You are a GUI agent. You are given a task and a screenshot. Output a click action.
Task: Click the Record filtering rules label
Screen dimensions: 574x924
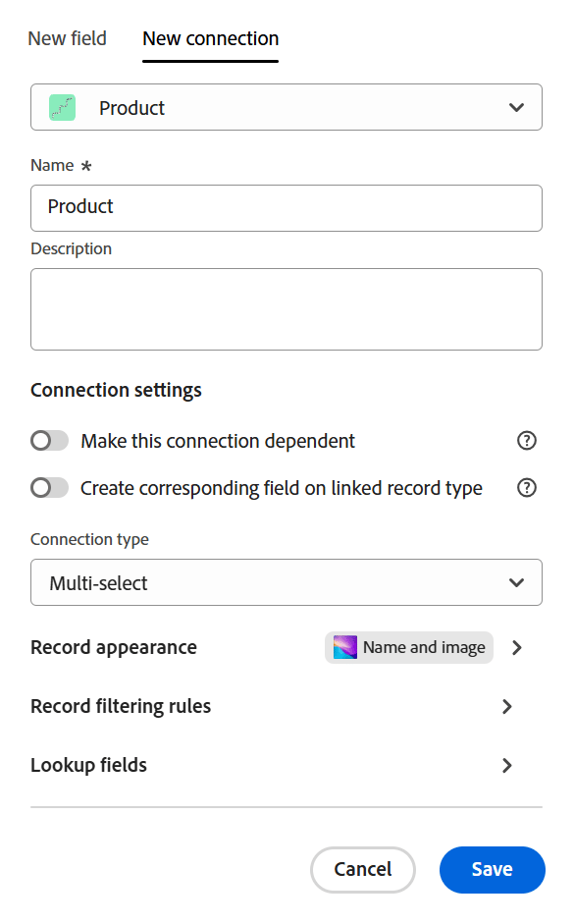point(121,706)
